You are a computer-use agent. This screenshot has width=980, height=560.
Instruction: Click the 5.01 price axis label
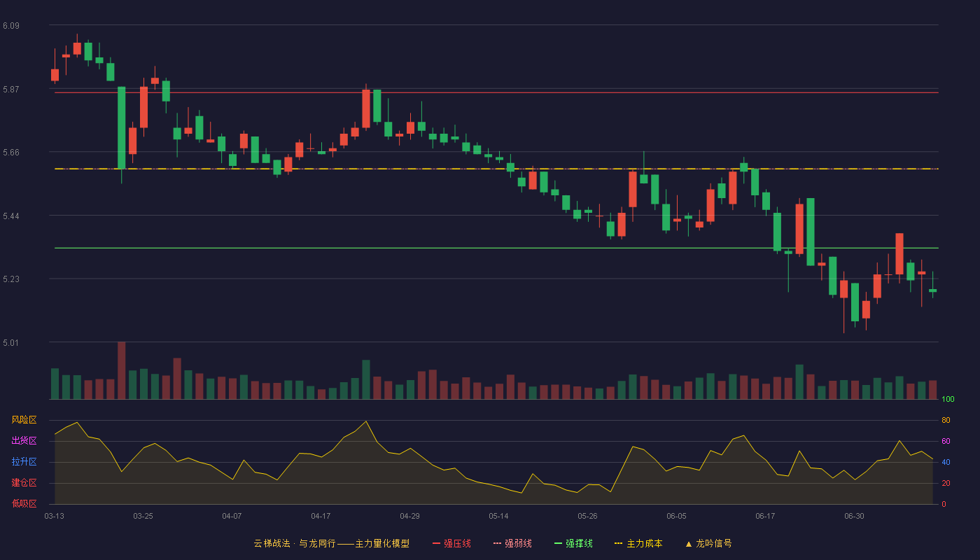click(x=11, y=343)
